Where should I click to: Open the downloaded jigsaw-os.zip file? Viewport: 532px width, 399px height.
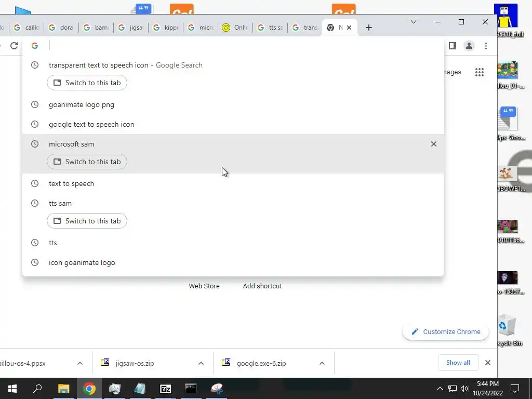135,363
